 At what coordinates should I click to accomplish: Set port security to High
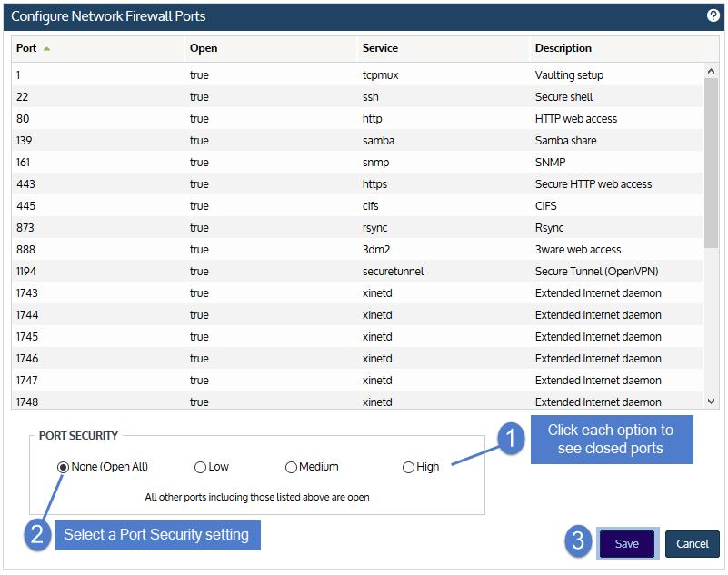point(408,467)
